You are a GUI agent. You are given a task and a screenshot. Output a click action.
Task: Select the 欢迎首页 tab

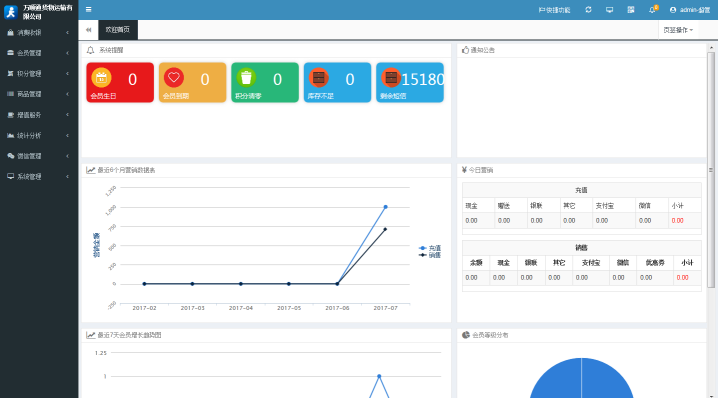coord(118,30)
